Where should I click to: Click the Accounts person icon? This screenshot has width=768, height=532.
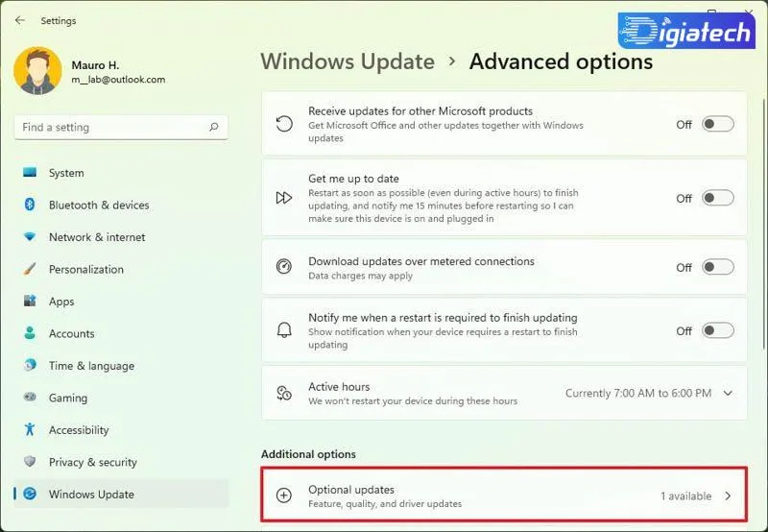click(x=30, y=333)
